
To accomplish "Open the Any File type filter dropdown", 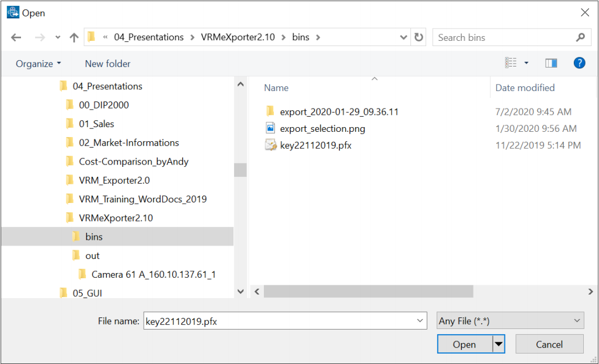I will click(510, 321).
